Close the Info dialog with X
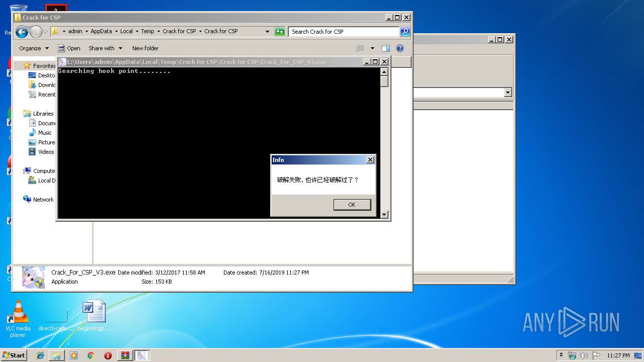This screenshot has height=362, width=644. point(370,160)
